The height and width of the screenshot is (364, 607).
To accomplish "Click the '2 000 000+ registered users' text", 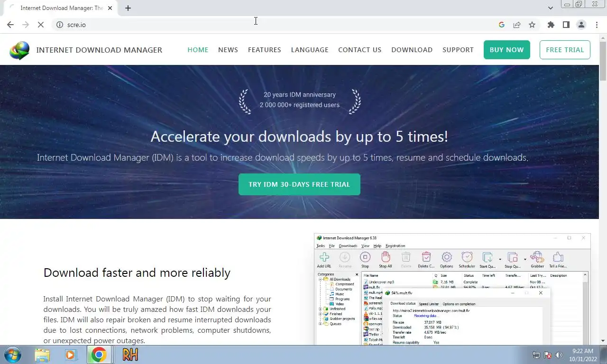I will [x=300, y=105].
